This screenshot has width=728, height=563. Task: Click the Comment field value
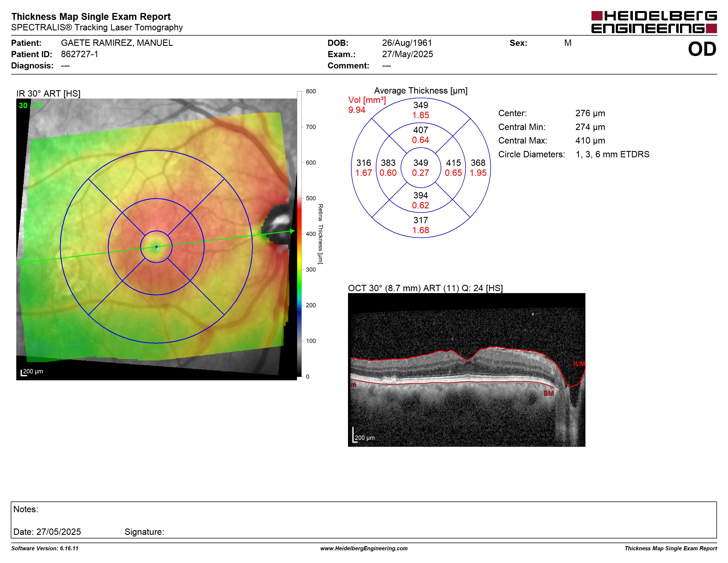pos(387,66)
